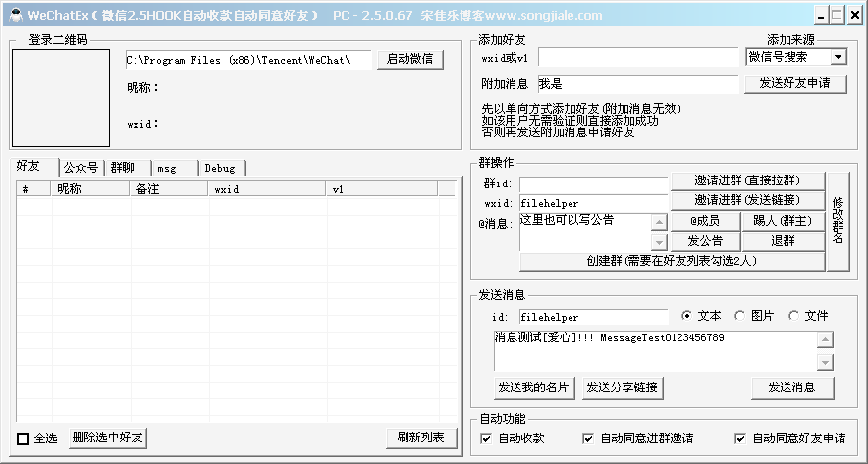Select the 图片 radio button
The width and height of the screenshot is (868, 464).
[x=740, y=316]
